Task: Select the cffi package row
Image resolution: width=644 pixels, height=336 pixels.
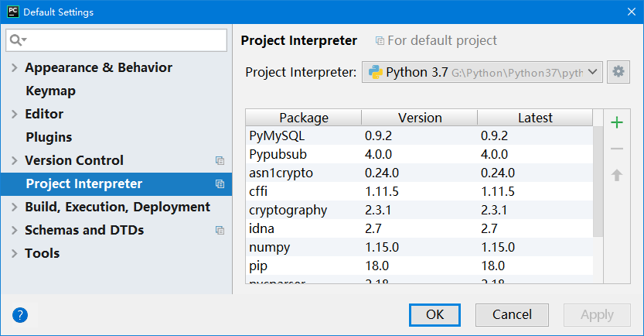Action: (x=419, y=191)
